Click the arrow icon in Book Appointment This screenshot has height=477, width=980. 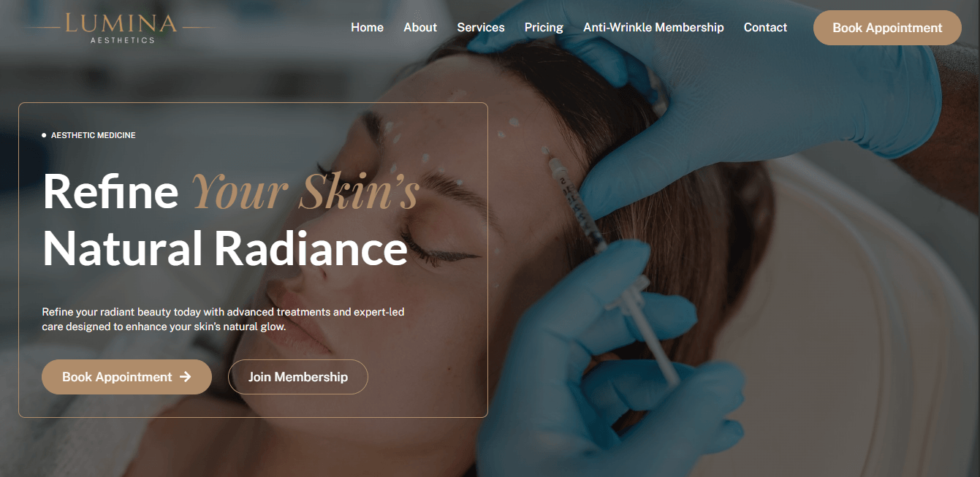pyautogui.click(x=186, y=377)
